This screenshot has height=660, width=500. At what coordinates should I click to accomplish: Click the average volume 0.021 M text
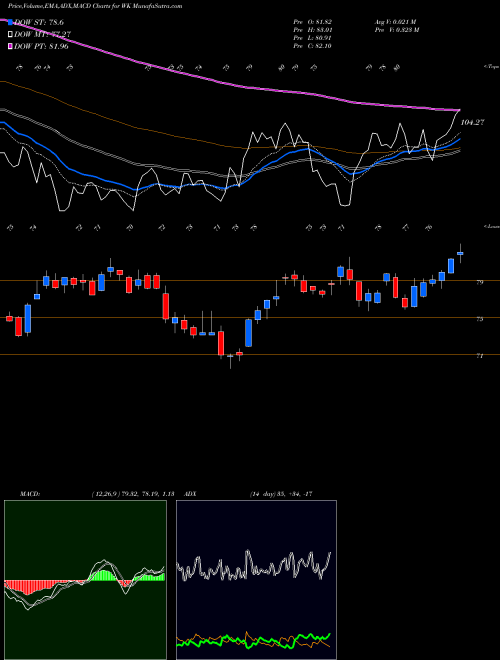396,22
